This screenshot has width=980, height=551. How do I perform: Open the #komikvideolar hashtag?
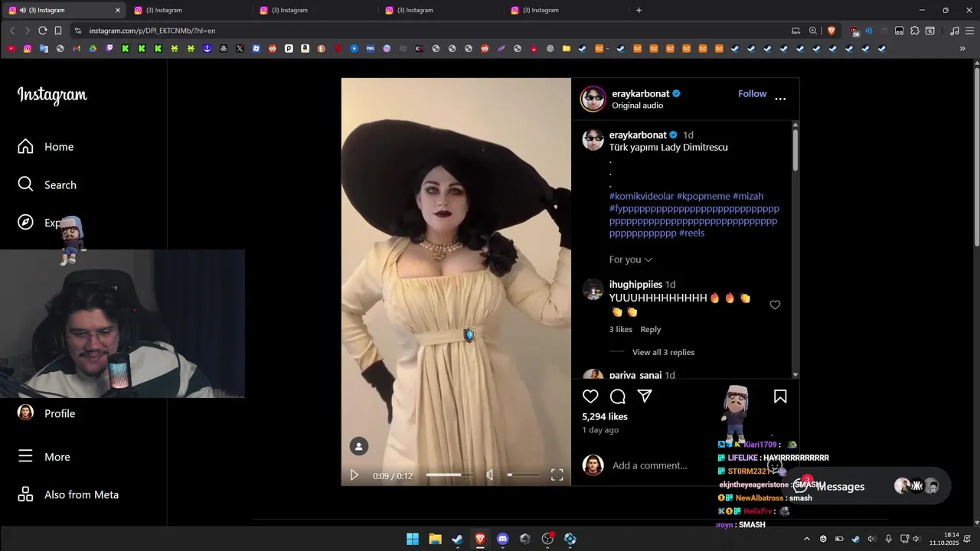pos(642,196)
